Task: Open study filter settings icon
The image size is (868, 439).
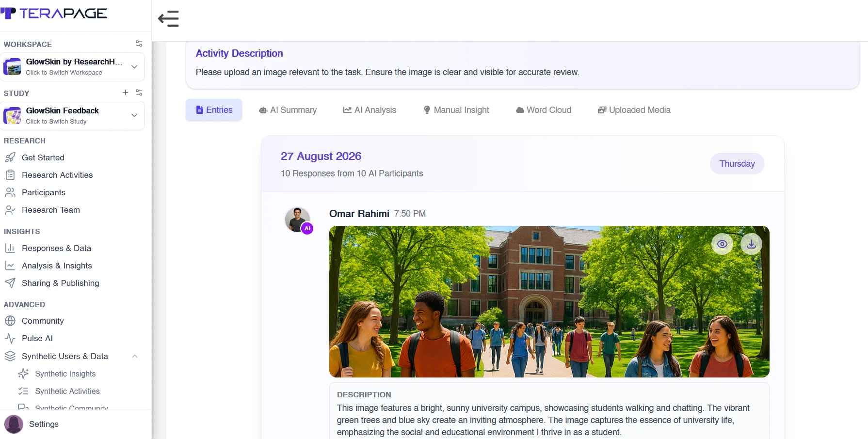Action: [139, 92]
